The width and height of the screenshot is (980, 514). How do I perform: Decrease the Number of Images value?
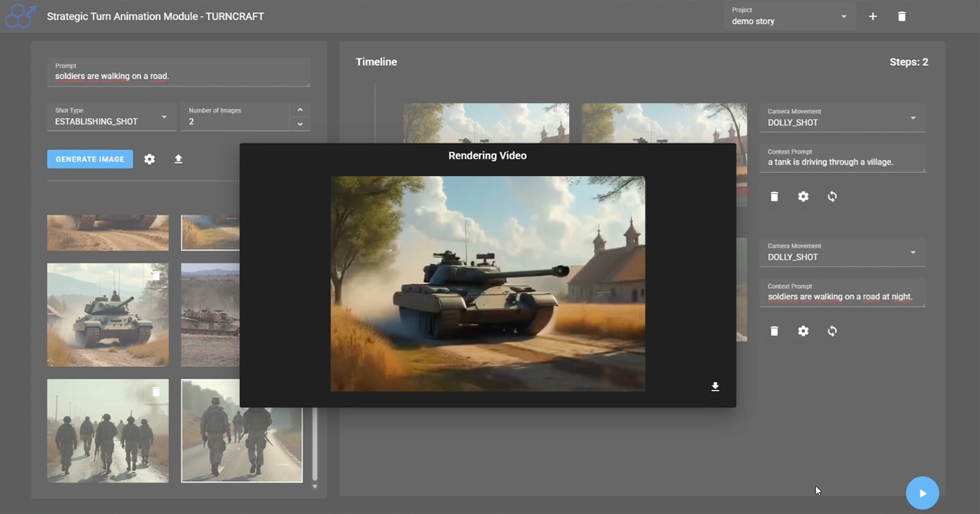299,123
